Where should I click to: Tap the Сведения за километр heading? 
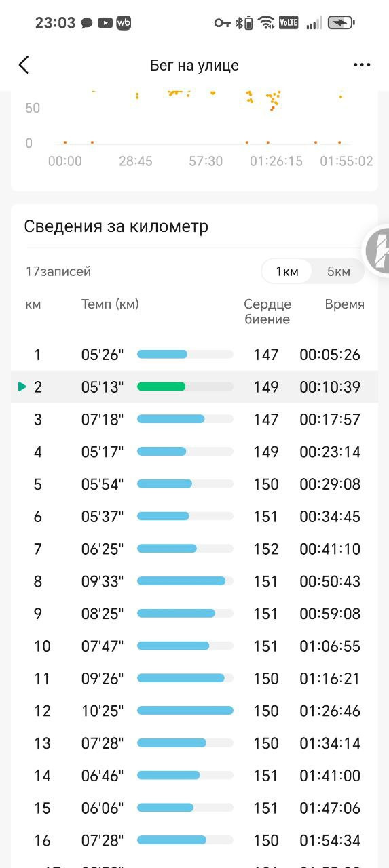click(116, 226)
